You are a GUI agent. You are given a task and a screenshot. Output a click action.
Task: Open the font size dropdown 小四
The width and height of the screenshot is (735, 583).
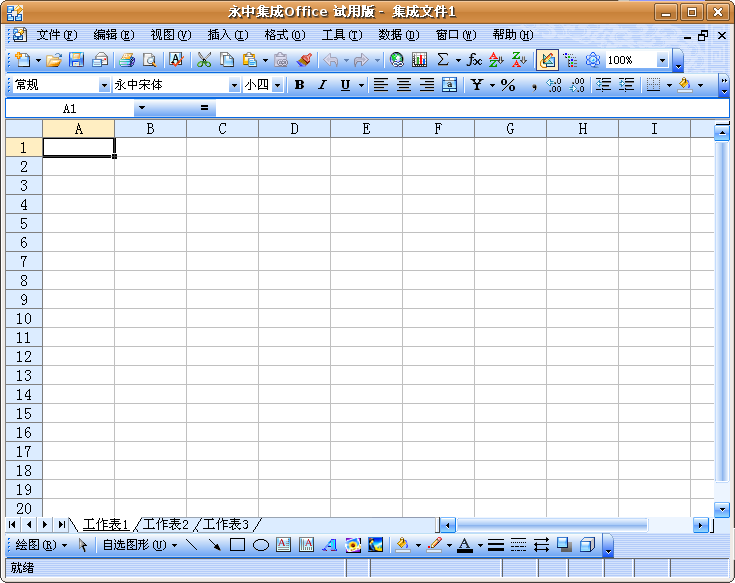click(278, 85)
